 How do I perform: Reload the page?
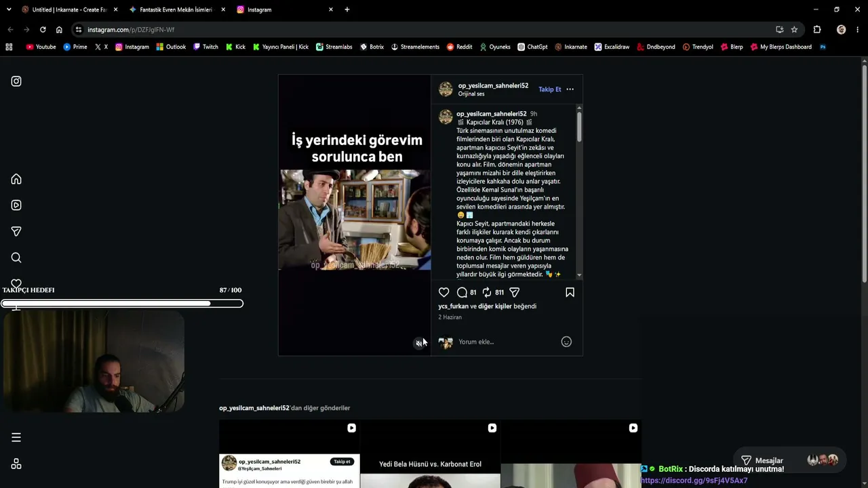click(43, 30)
